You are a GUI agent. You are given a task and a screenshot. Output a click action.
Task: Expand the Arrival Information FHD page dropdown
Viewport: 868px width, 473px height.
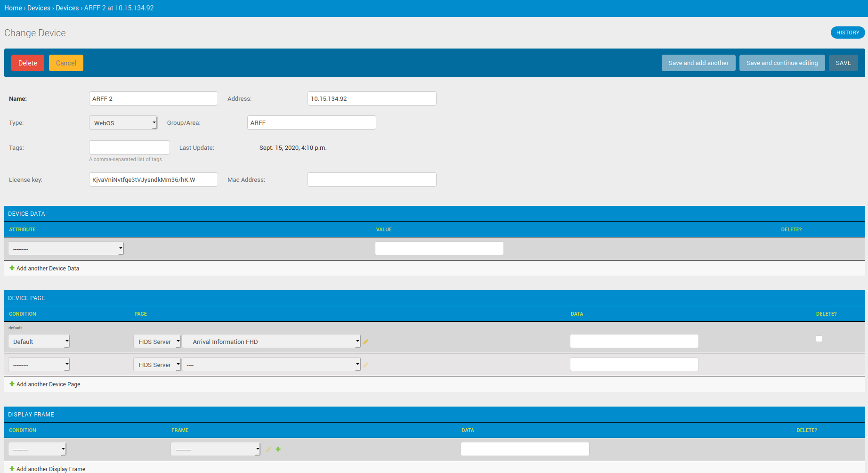click(271, 342)
